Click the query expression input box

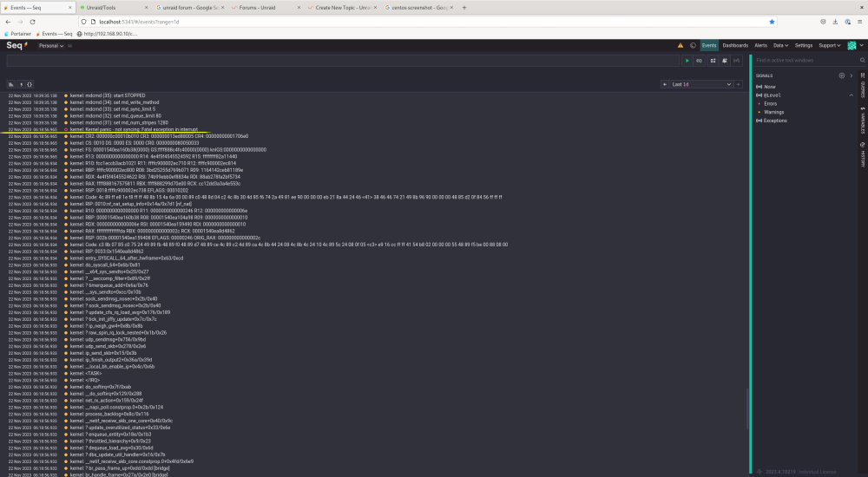click(343, 61)
